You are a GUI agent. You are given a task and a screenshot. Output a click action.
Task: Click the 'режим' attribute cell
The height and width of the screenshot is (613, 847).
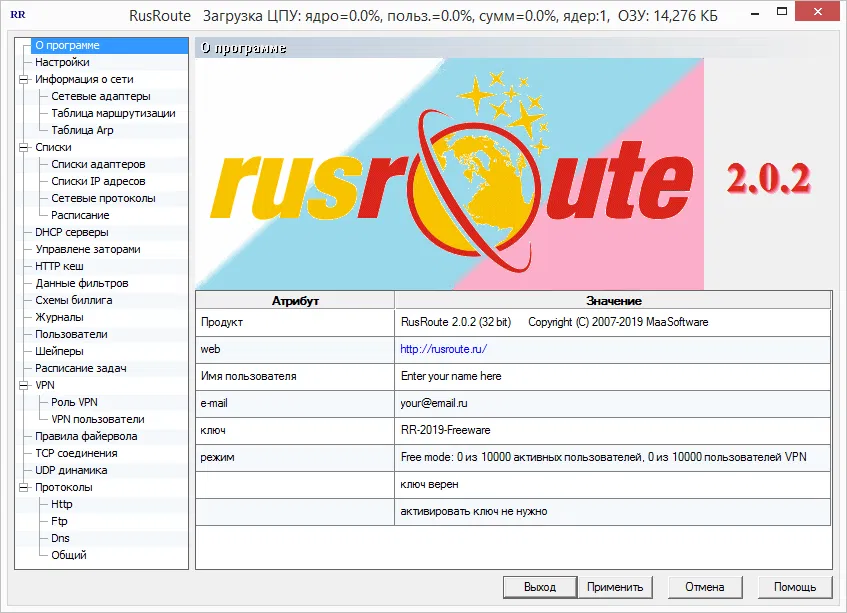295,457
